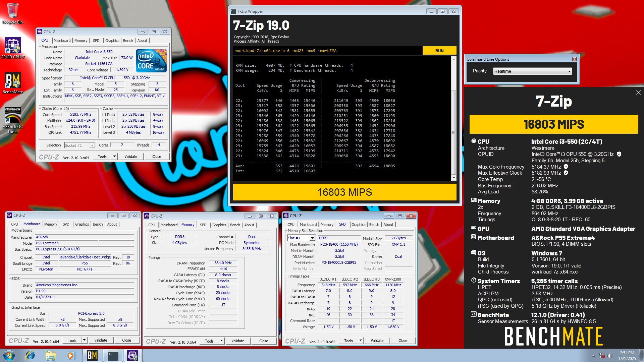Click the taskbar clock showing 2:51 PM

(x=627, y=355)
